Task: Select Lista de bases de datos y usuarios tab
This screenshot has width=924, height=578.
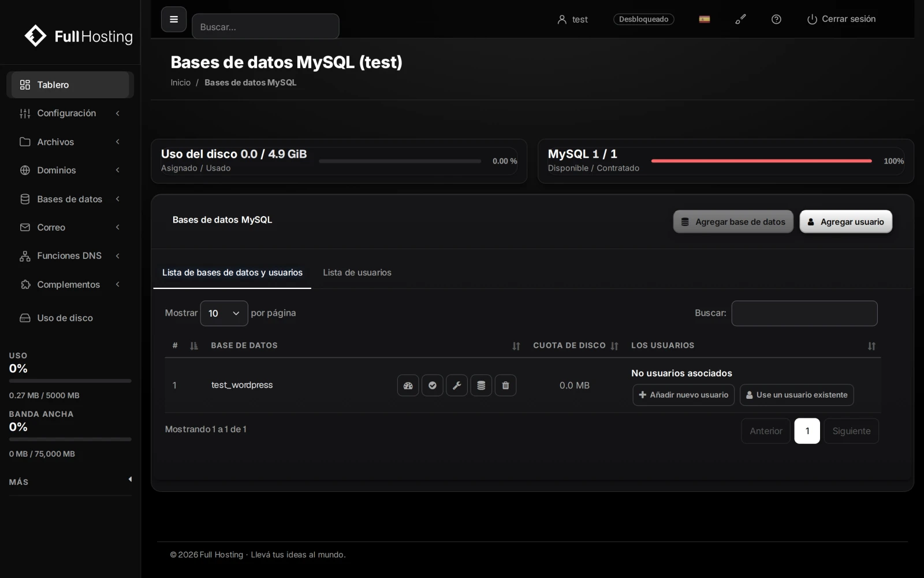Action: pyautogui.click(x=232, y=272)
